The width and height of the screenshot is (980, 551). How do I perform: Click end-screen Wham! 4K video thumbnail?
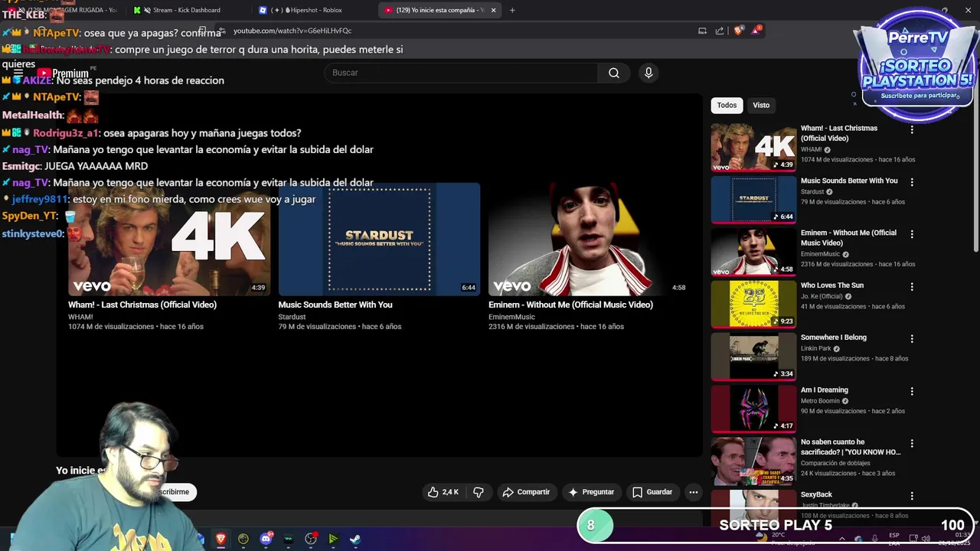[169, 239]
